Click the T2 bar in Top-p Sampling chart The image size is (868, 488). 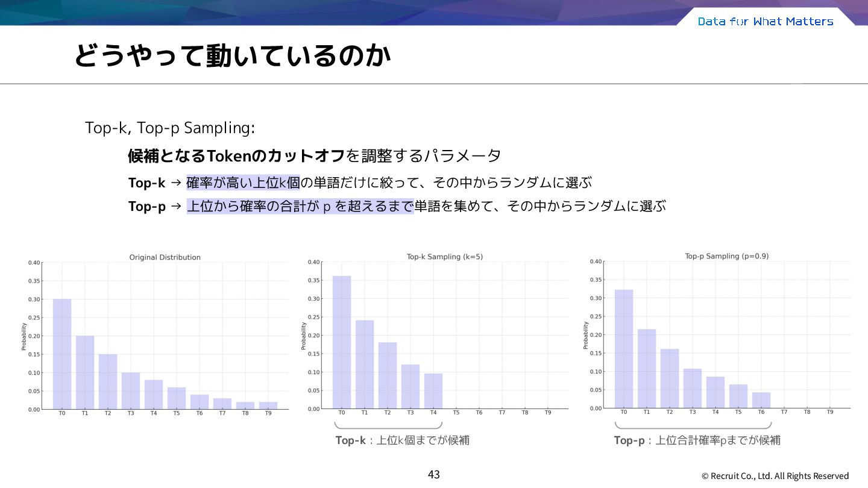pos(670,378)
